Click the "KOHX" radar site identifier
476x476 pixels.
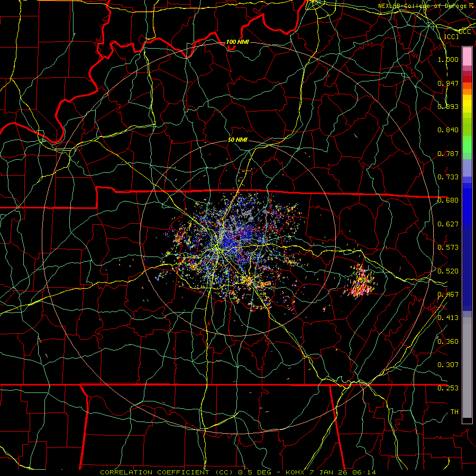pos(295,472)
